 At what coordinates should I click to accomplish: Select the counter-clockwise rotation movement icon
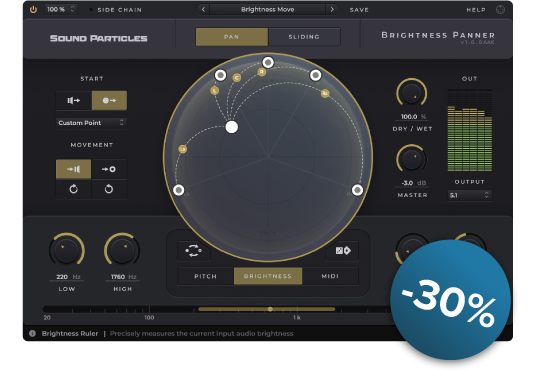tap(73, 189)
